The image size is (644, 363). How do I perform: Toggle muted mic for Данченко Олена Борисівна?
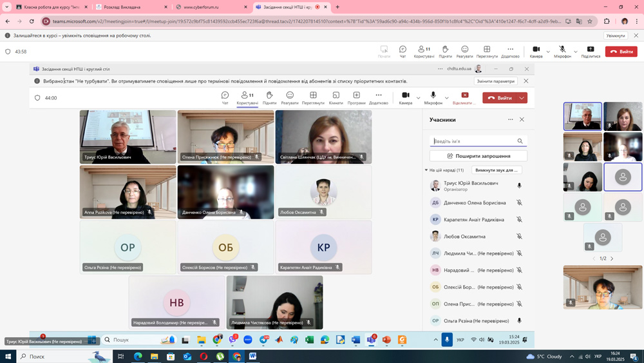pos(519,202)
